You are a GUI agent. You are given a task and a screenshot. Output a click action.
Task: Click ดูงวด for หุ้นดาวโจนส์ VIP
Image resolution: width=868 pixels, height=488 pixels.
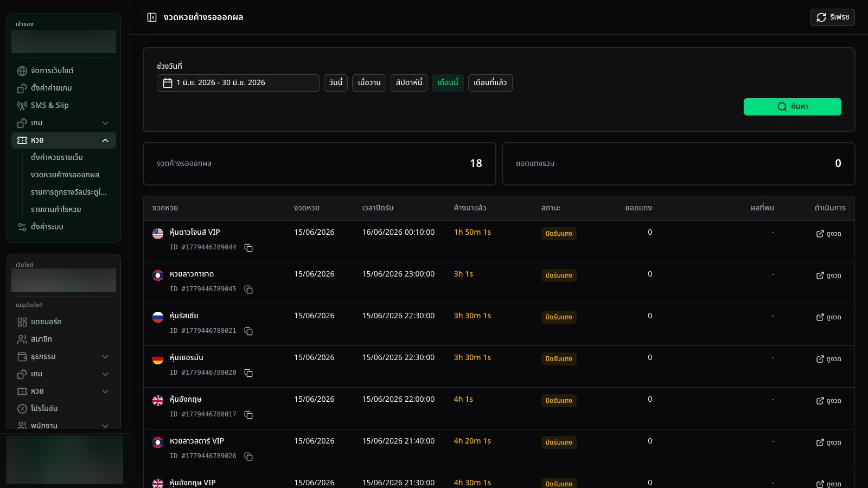829,234
